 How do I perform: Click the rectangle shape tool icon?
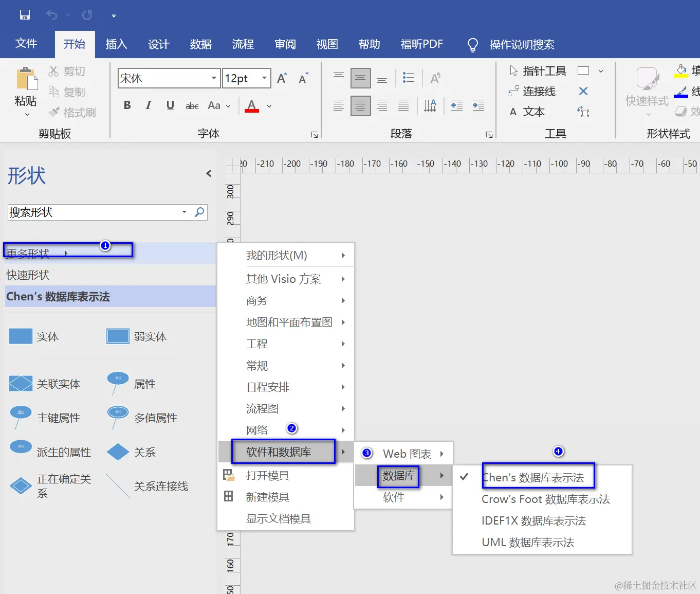click(x=583, y=71)
